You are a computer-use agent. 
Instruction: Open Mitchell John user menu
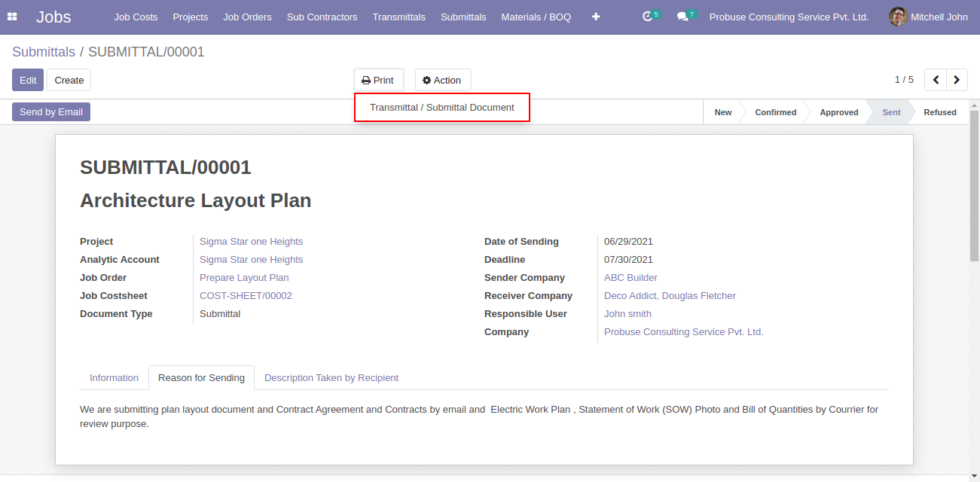tap(928, 17)
